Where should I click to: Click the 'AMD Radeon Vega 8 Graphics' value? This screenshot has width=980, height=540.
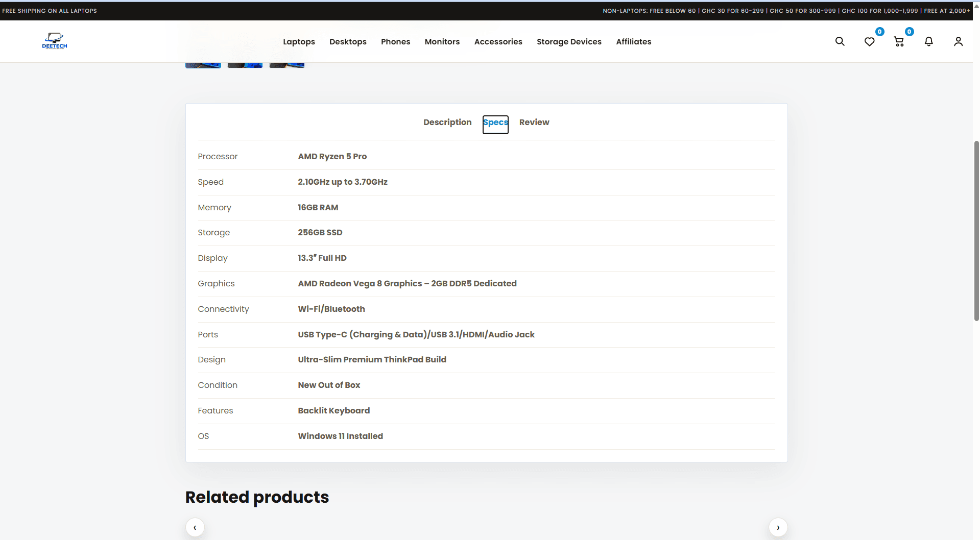[408, 283]
